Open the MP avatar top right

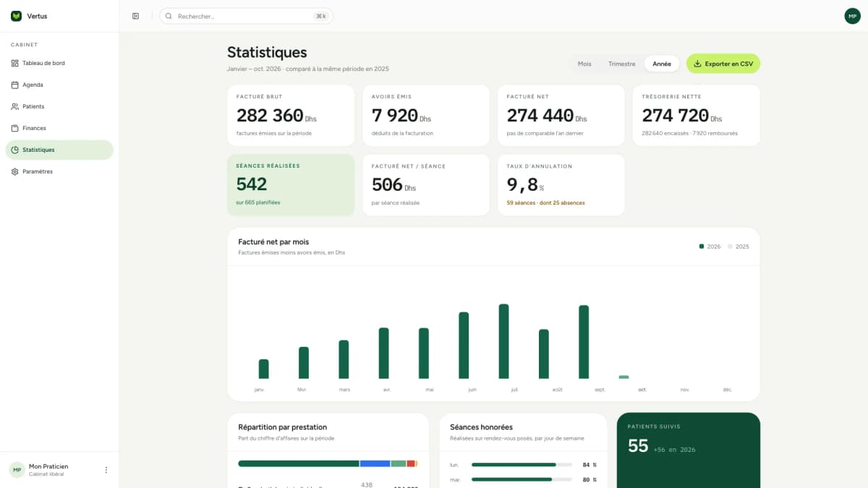pyautogui.click(x=852, y=16)
